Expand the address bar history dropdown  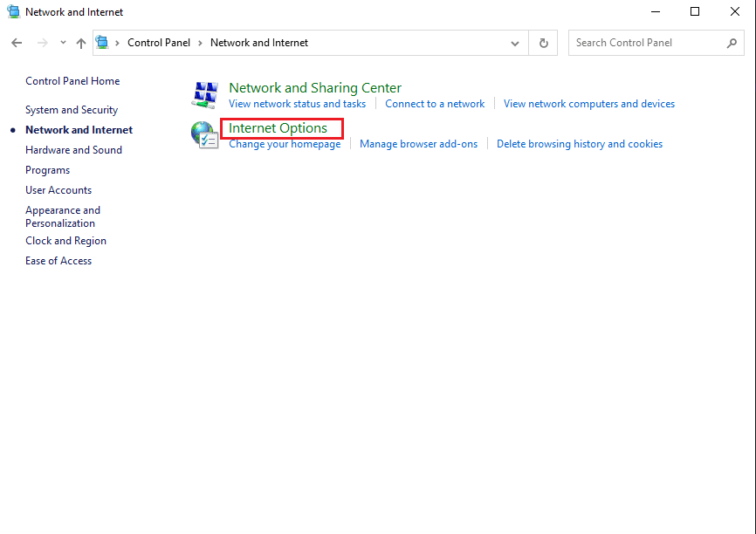tap(516, 43)
